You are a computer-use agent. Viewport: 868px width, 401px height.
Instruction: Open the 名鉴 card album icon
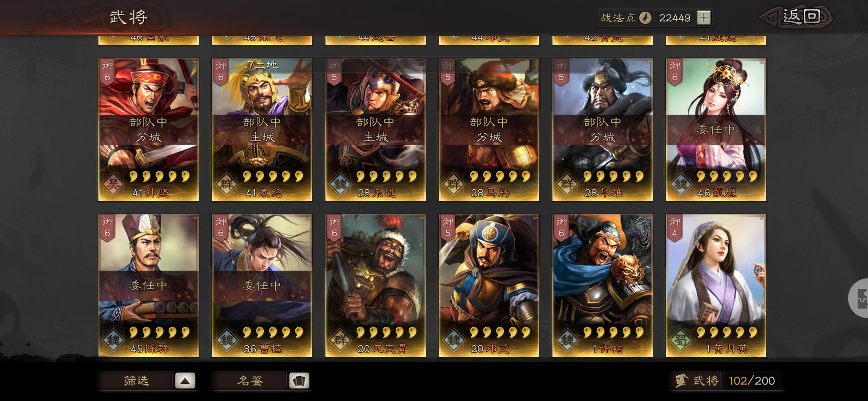tap(299, 381)
